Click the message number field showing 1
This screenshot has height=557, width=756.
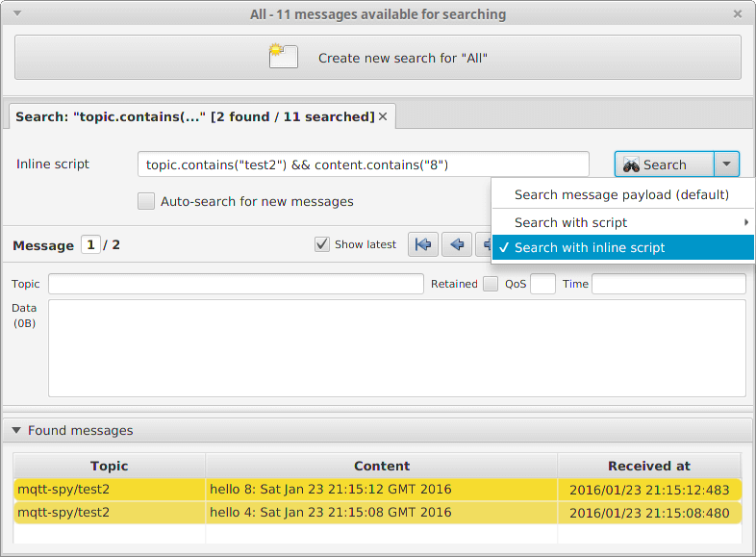[x=90, y=244]
